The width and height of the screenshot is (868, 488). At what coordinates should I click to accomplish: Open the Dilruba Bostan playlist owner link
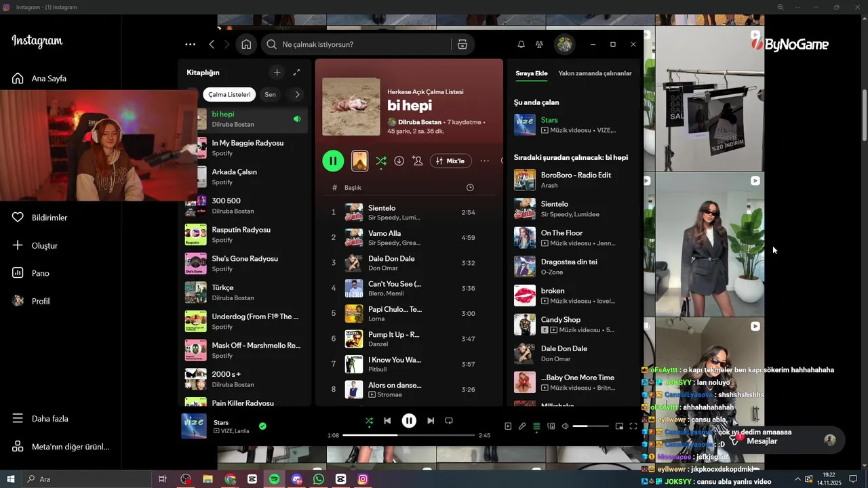tap(420, 122)
